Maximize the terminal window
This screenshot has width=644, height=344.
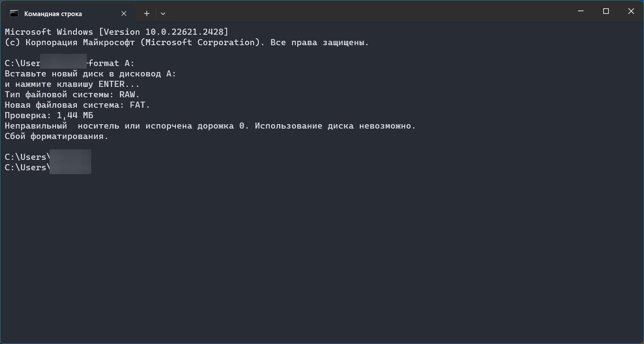click(606, 11)
